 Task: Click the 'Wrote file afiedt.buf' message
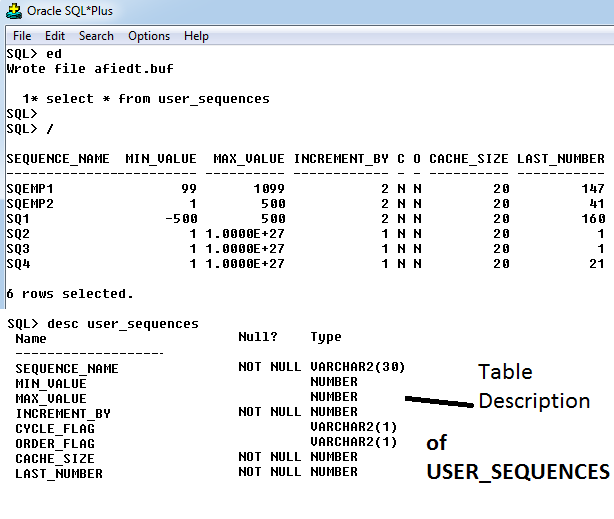click(x=90, y=69)
